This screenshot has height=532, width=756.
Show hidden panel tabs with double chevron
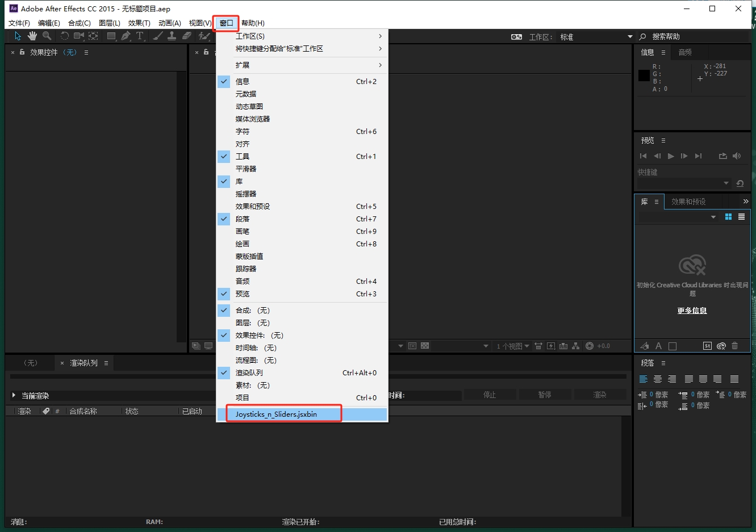tap(745, 202)
